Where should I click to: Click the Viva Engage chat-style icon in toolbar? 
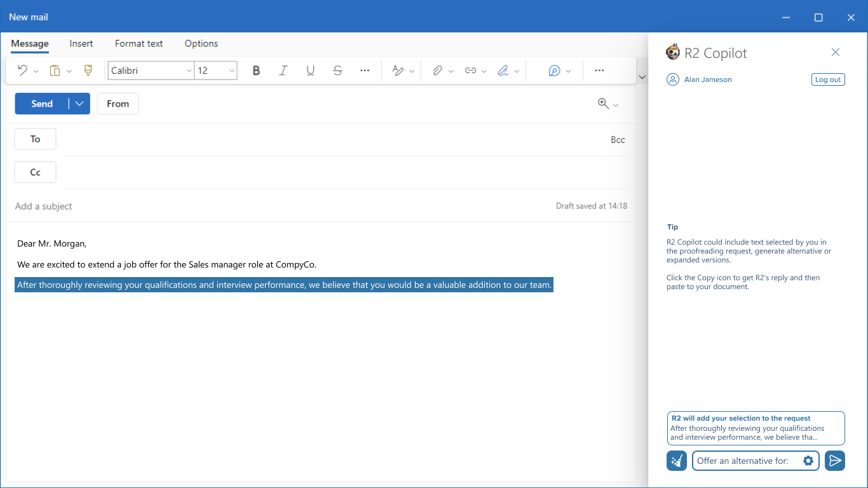click(555, 71)
